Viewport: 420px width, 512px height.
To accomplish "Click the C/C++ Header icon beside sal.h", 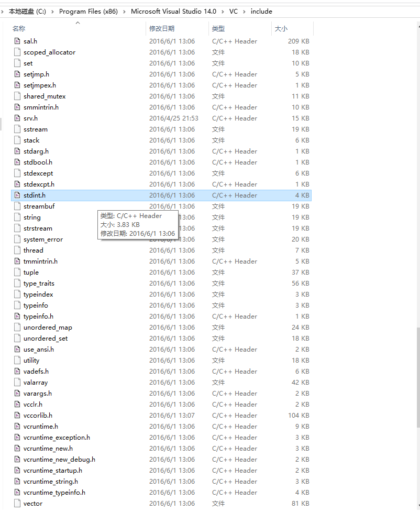I will pyautogui.click(x=18, y=41).
